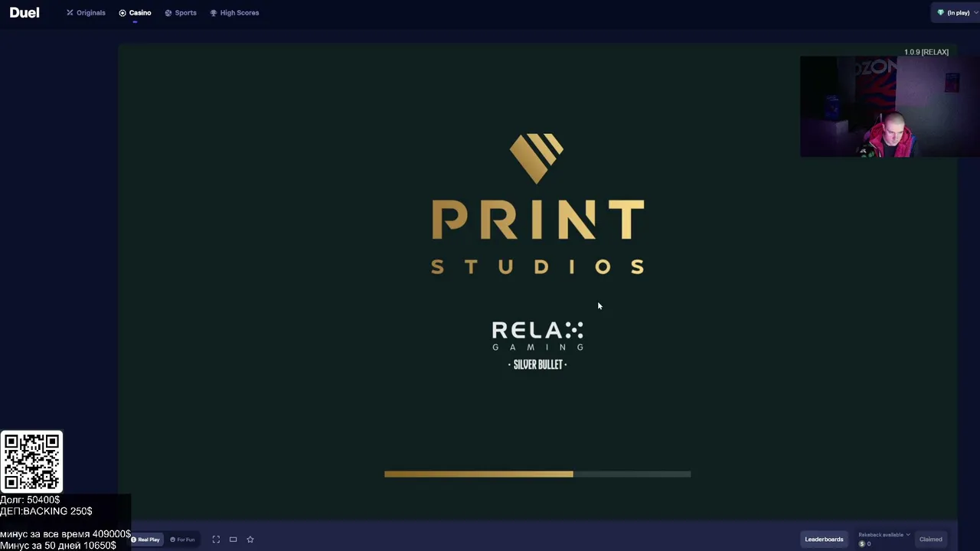Click the QR code overlay

pos(31,462)
